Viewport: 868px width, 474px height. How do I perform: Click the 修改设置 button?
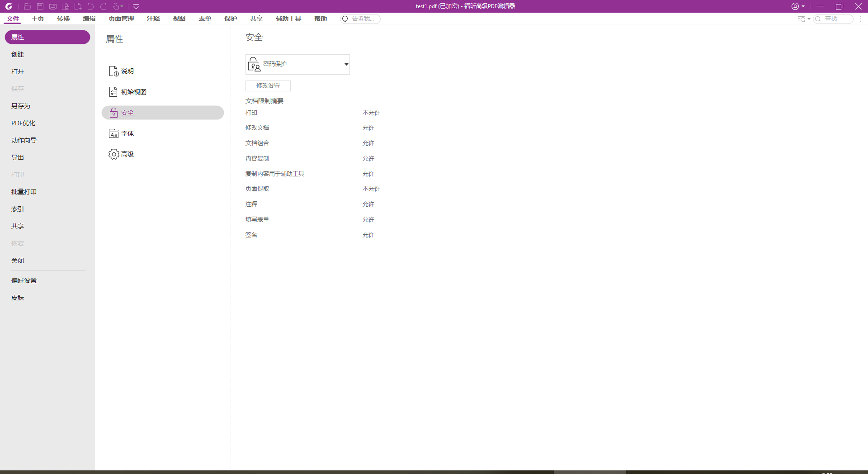[268, 85]
